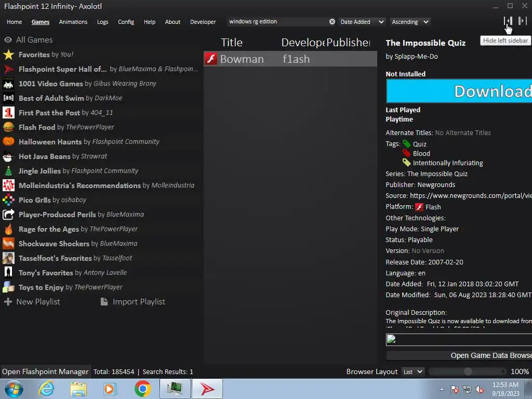Click the green Quiz tag icon
The width and height of the screenshot is (532, 399).
click(x=406, y=144)
